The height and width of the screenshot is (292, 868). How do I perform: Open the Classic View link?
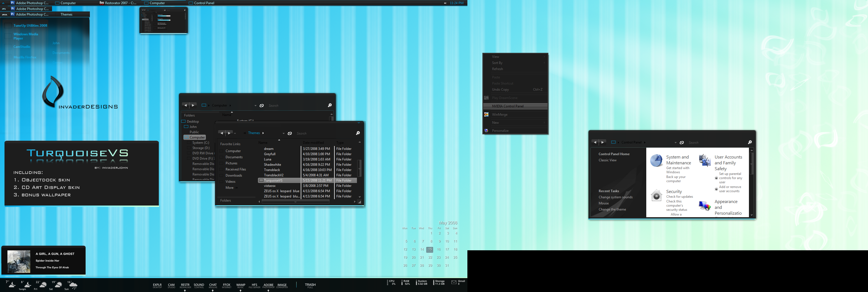click(608, 160)
